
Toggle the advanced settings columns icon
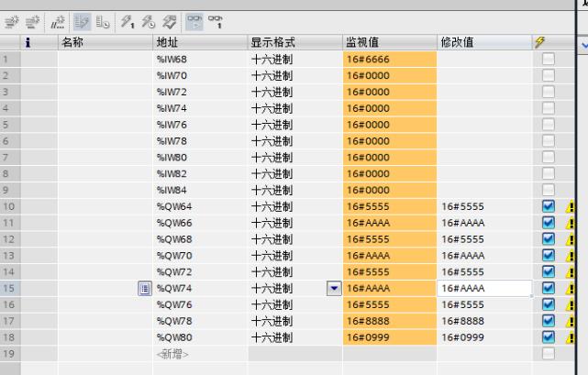103,22
